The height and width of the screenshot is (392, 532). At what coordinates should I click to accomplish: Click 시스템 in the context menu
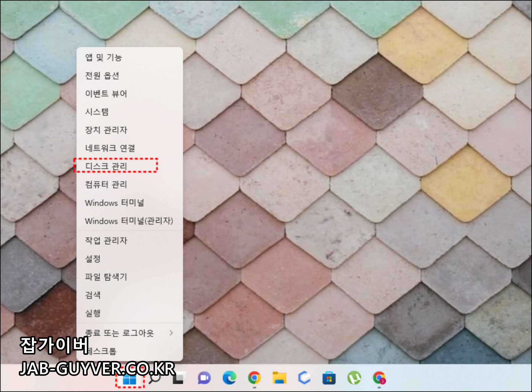tap(130, 112)
